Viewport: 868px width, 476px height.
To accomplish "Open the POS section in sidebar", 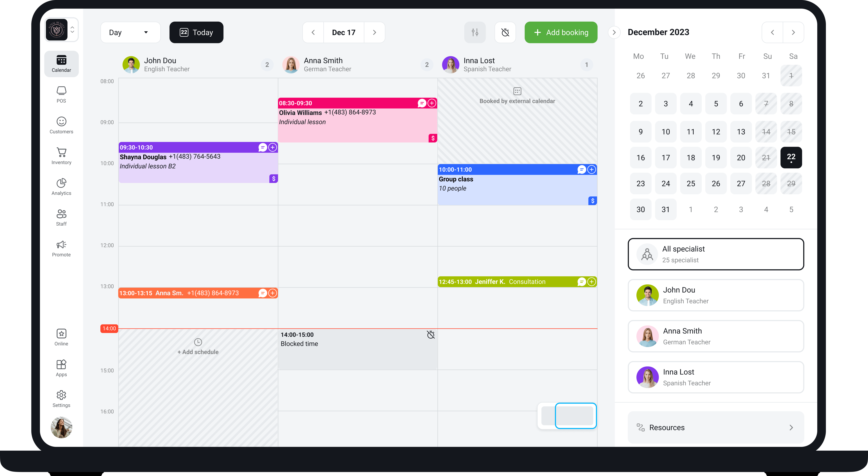I will tap(61, 95).
